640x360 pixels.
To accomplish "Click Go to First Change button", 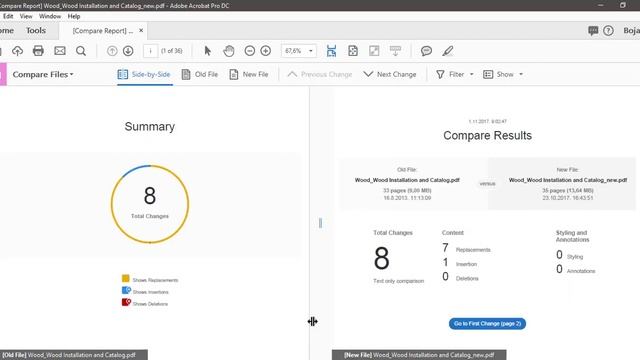I will point(487,324).
